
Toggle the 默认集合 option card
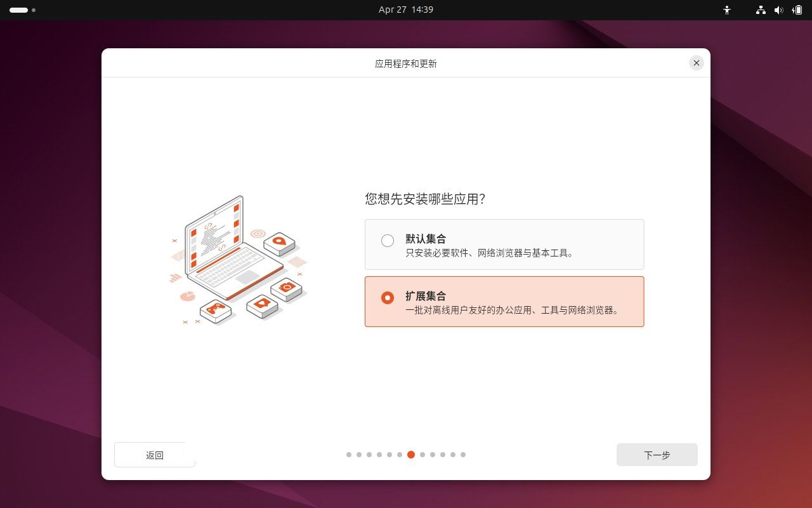[504, 244]
